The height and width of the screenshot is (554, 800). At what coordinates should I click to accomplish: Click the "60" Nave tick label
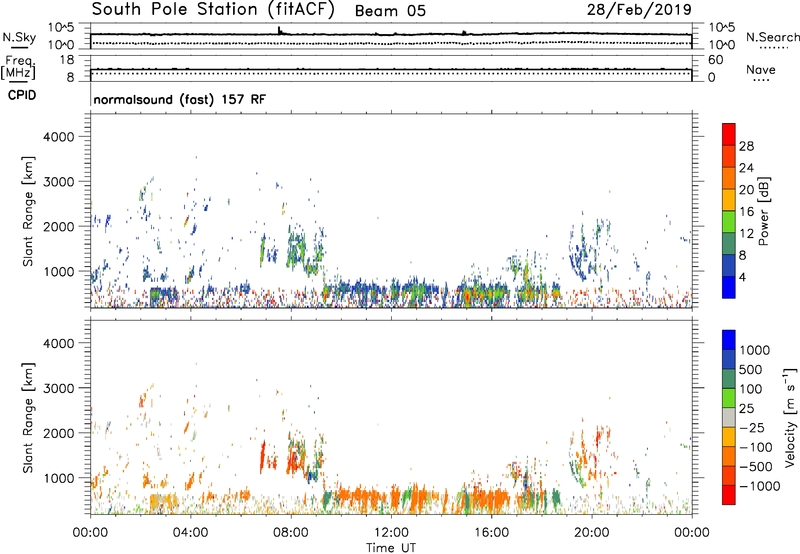pyautogui.click(x=715, y=60)
